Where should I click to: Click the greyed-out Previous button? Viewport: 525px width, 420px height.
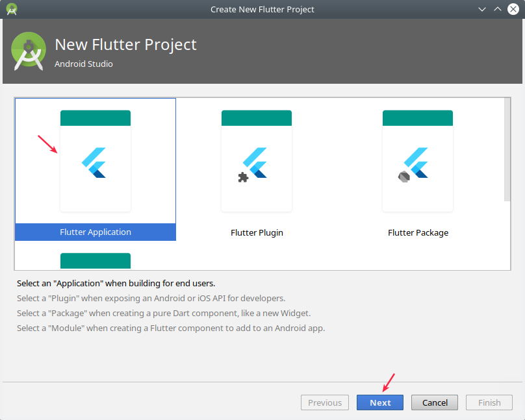[x=325, y=402]
